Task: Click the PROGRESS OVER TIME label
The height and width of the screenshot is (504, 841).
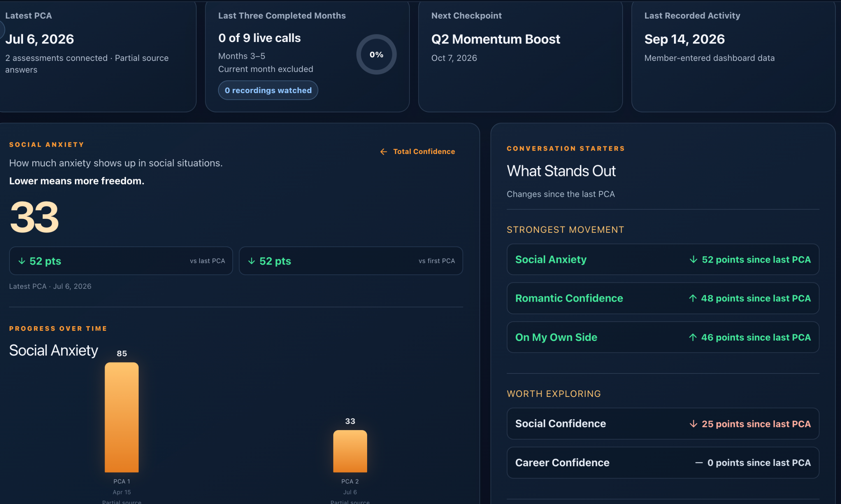Action: pyautogui.click(x=58, y=329)
